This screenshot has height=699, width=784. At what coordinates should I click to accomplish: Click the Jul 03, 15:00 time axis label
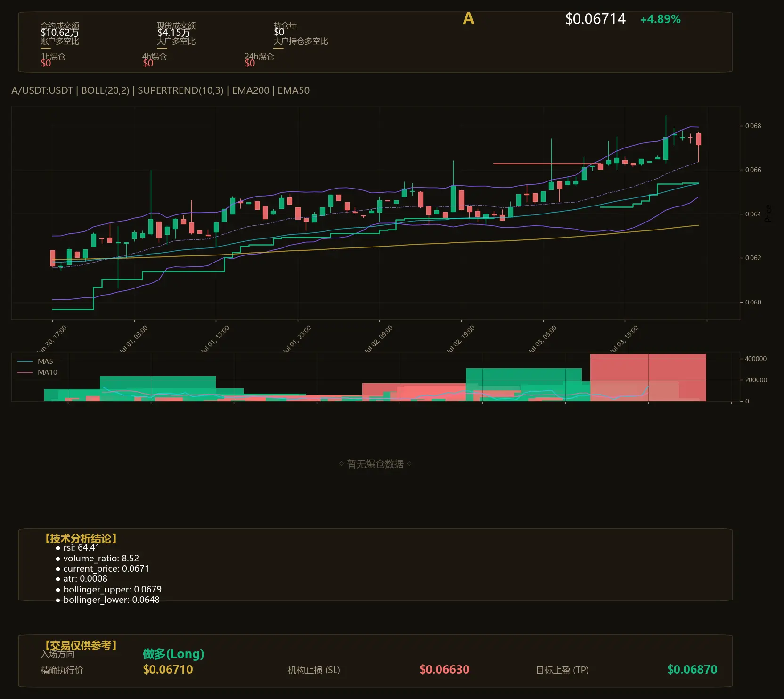(x=623, y=339)
